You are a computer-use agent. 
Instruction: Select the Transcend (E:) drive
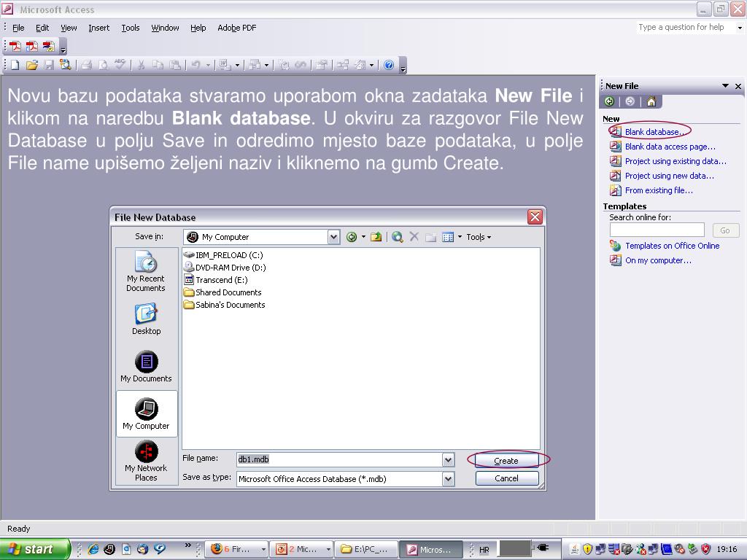click(x=216, y=280)
